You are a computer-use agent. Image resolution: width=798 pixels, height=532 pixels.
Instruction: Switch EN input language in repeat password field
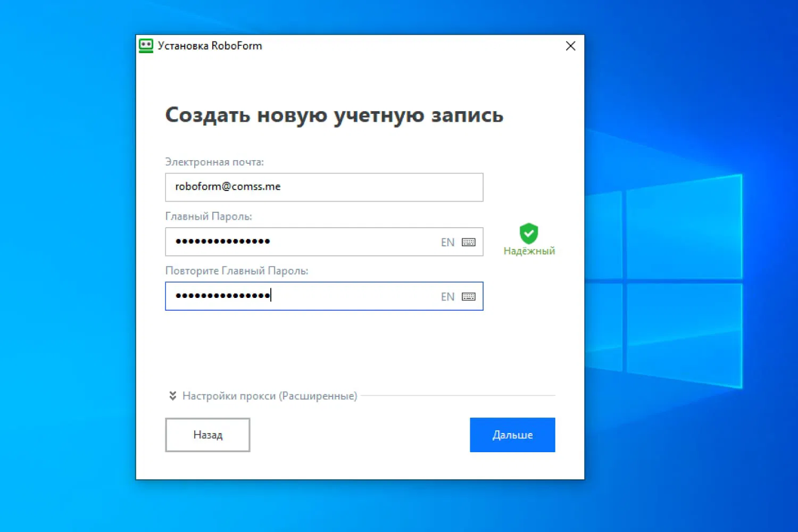(447, 296)
